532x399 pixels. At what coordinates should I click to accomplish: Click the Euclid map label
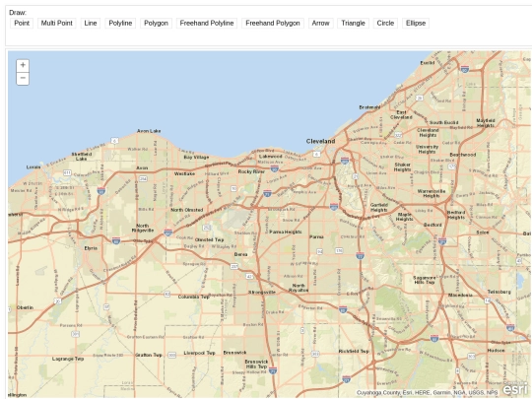(428, 63)
